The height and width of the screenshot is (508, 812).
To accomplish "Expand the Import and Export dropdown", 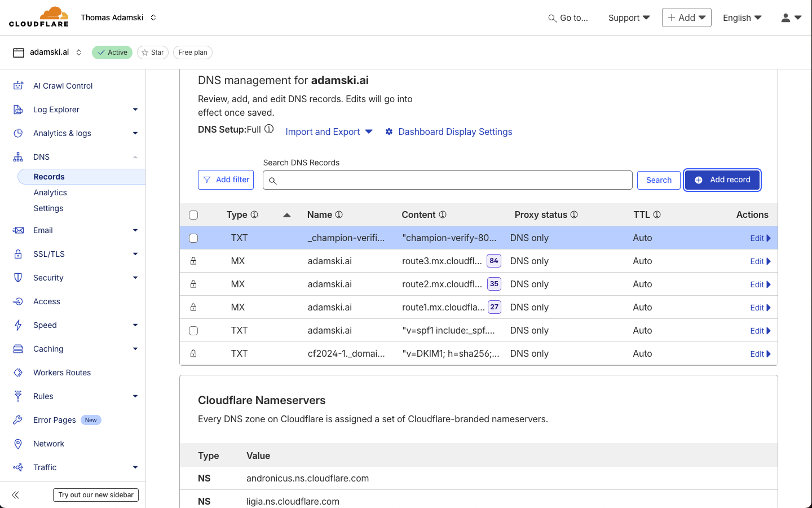I will (329, 132).
